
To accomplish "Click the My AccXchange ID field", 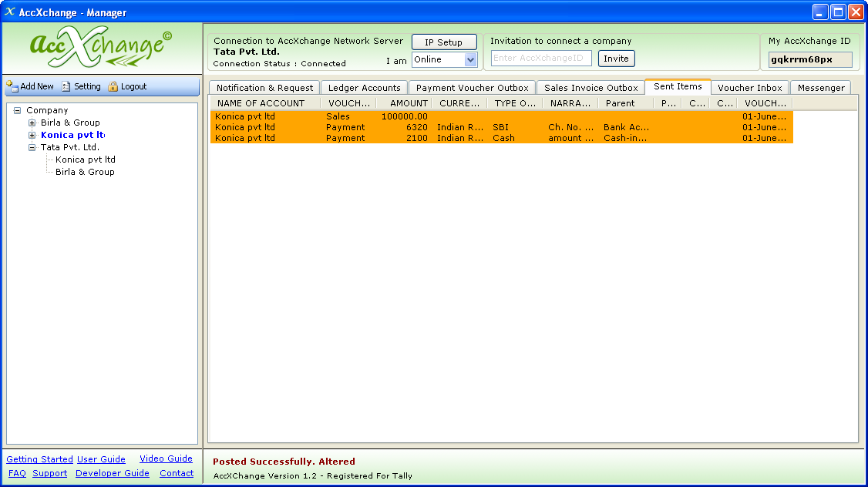I will 810,59.
